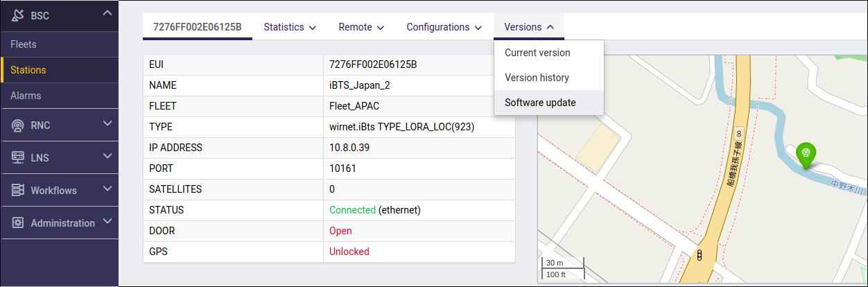The width and height of the screenshot is (868, 287).
Task: Expand the RNC sidebar section
Action: (107, 124)
